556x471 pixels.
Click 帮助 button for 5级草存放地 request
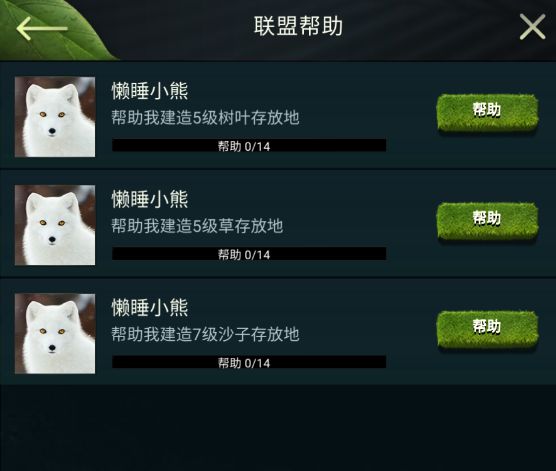tap(488, 221)
